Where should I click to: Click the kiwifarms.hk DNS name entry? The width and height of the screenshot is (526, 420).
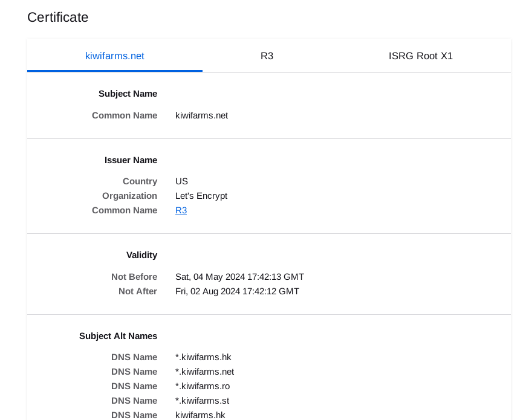click(x=200, y=415)
